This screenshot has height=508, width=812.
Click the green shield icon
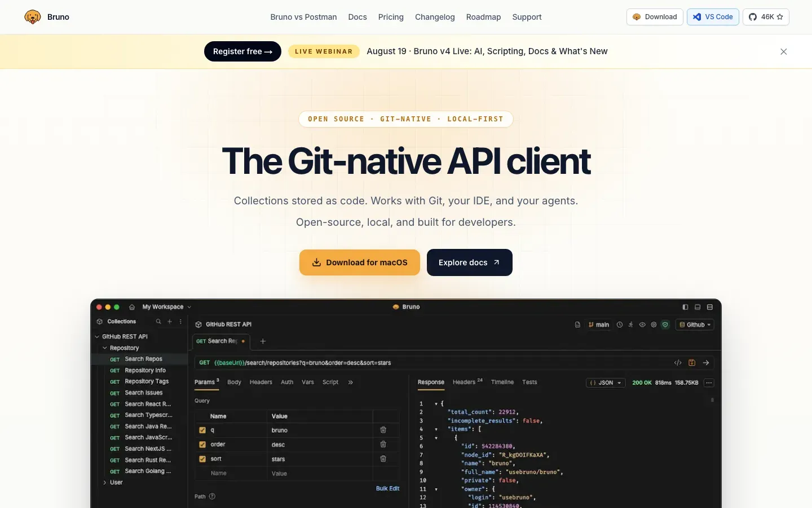(665, 325)
